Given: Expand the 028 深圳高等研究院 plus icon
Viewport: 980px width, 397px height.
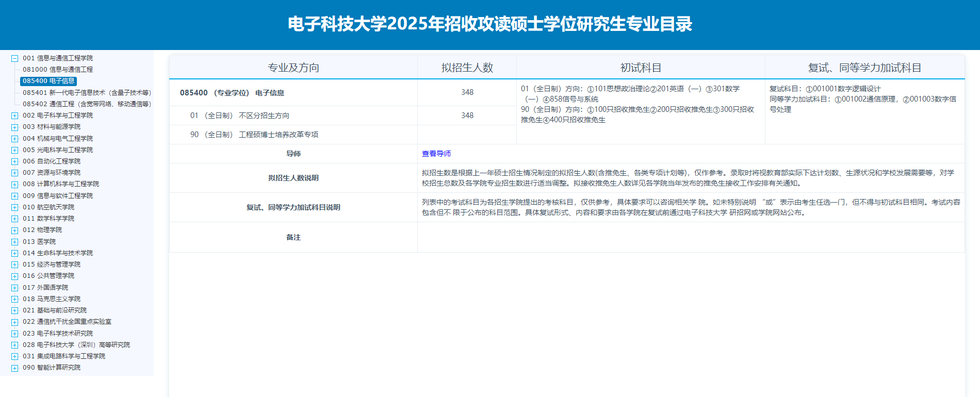Looking at the screenshot, I should pos(15,345).
